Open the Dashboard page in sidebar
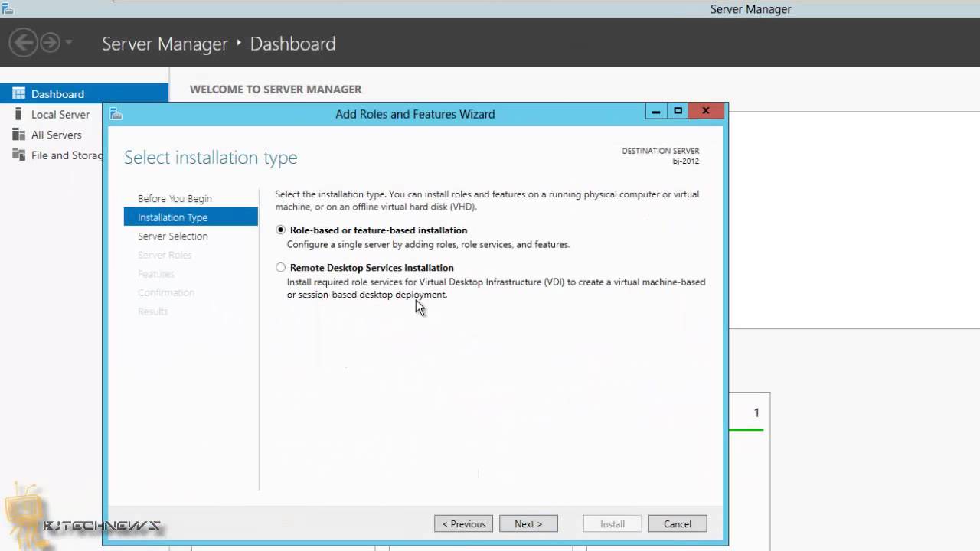The image size is (980, 551). coord(84,93)
